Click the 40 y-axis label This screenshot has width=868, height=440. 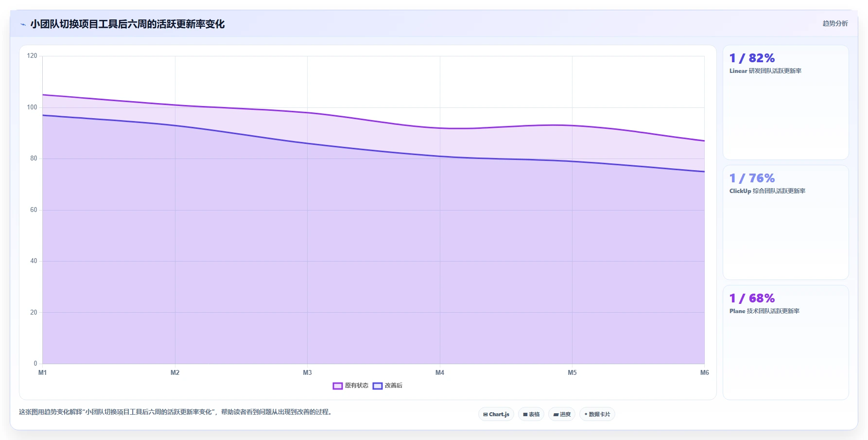[x=34, y=261]
